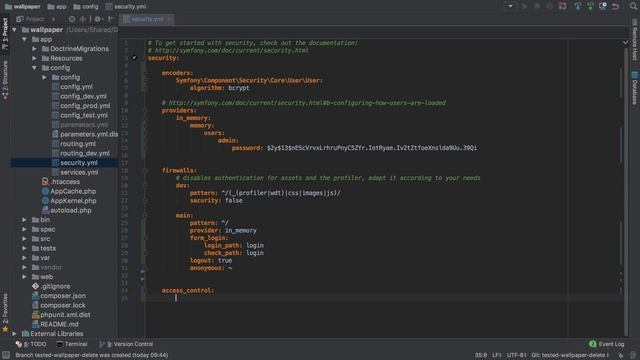Close the security.yml editor tab
Screen dimensions: 640x360
point(169,19)
